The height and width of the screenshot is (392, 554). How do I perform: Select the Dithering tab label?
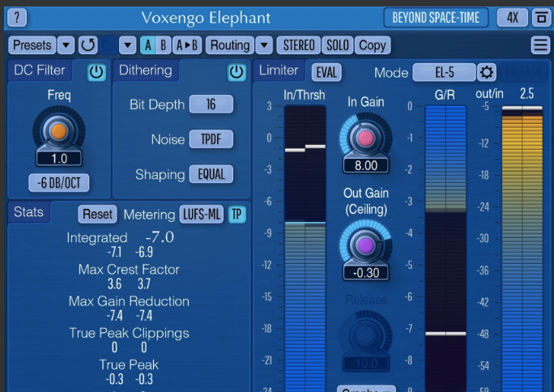pos(145,70)
